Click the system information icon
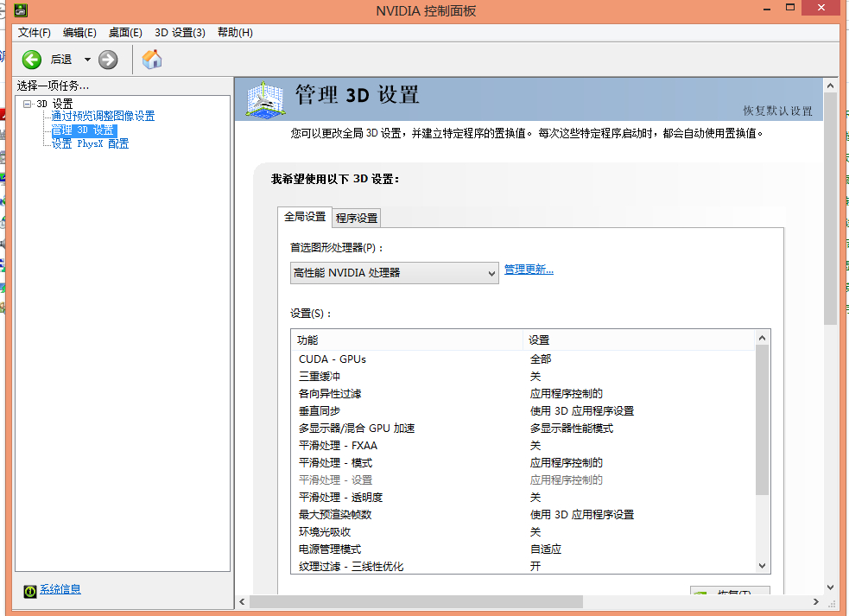The height and width of the screenshot is (616, 849). [x=30, y=591]
